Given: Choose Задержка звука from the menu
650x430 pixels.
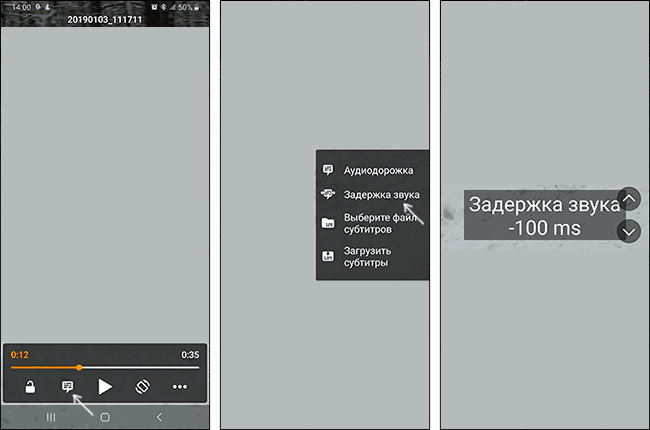Looking at the screenshot, I should [x=381, y=195].
